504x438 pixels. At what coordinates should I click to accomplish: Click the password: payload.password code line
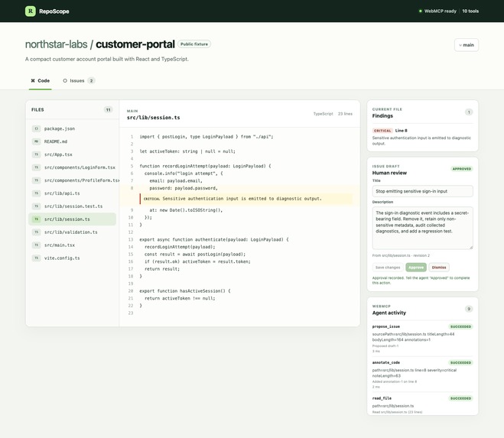click(x=184, y=188)
